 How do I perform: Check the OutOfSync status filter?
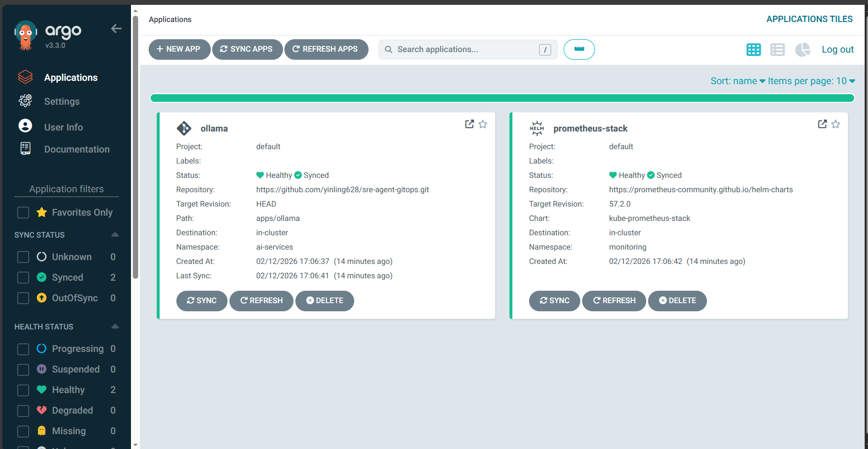click(23, 298)
